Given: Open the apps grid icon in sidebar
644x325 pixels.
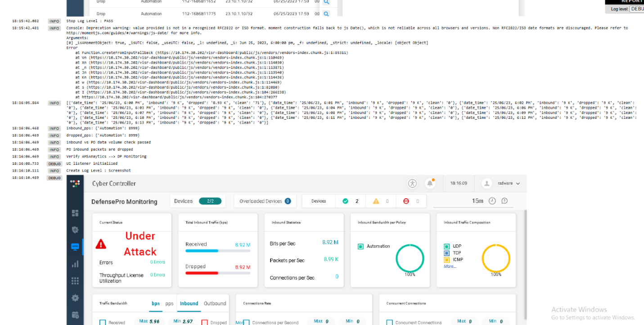Looking at the screenshot, I should click(x=75, y=280).
